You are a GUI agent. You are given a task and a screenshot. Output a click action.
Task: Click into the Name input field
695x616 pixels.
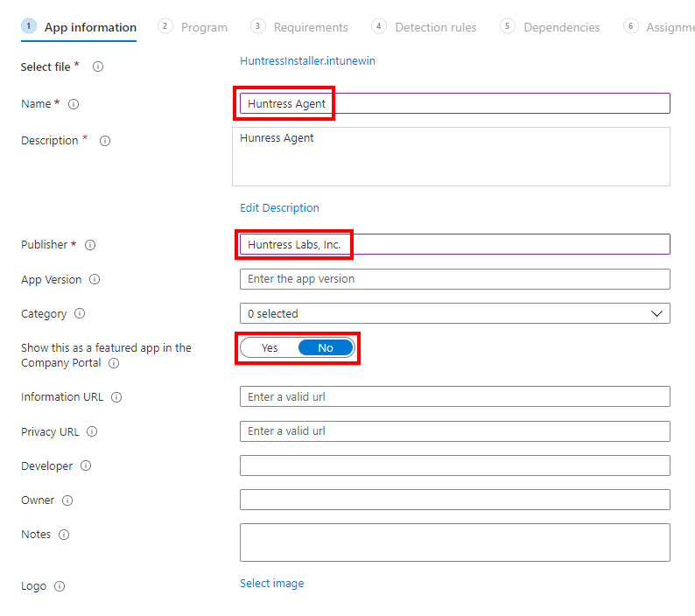point(455,103)
